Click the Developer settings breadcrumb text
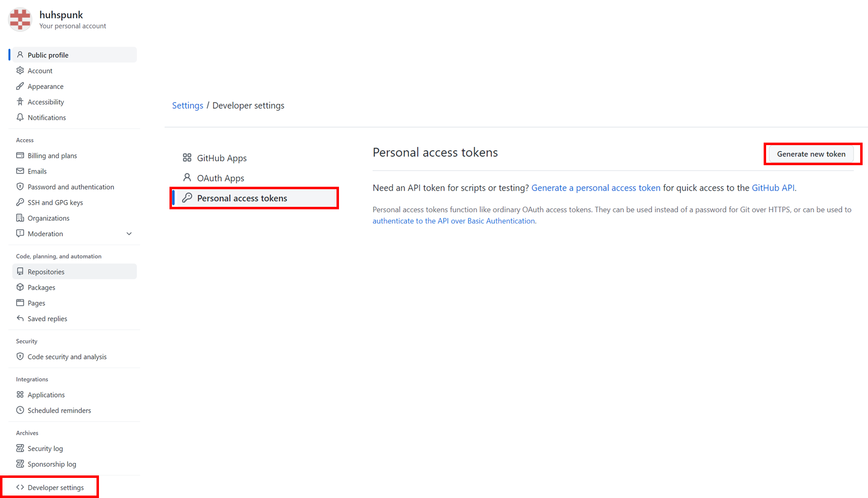 coord(248,105)
